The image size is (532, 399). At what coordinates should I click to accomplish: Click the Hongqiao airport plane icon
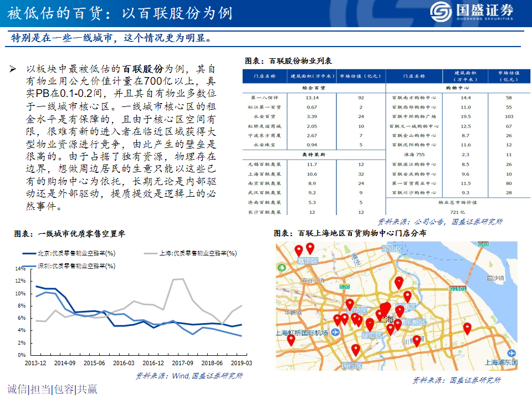(335, 332)
